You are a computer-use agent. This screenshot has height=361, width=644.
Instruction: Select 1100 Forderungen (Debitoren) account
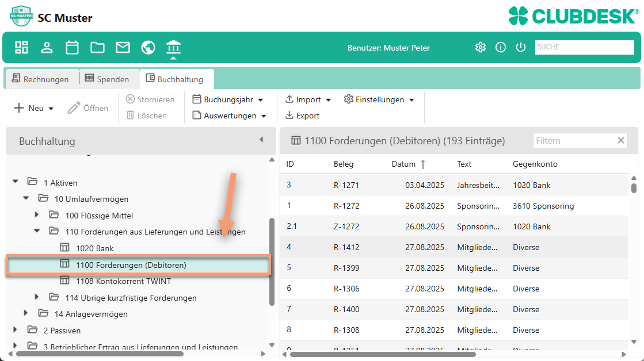point(139,264)
